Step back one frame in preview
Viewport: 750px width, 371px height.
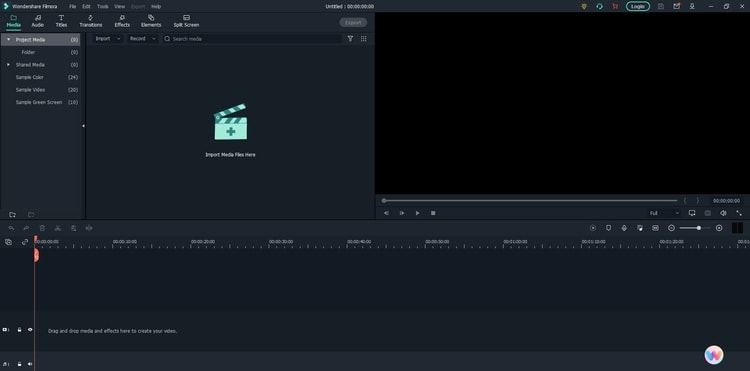[386, 213]
